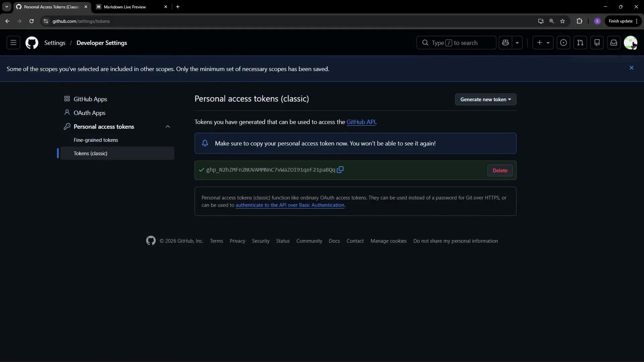Expand the Copilot dropdown arrow in the header
Viewport: 644px width, 362px height.
517,43
